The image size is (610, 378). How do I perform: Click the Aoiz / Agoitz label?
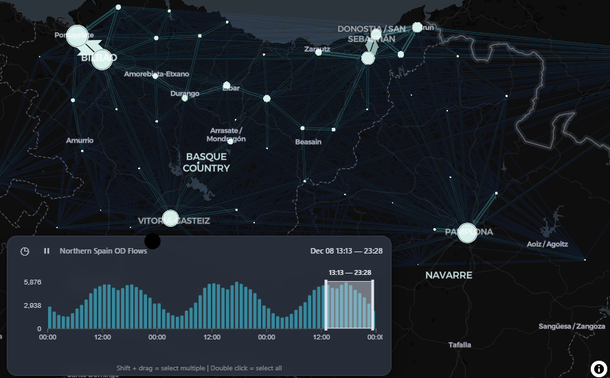(x=547, y=244)
